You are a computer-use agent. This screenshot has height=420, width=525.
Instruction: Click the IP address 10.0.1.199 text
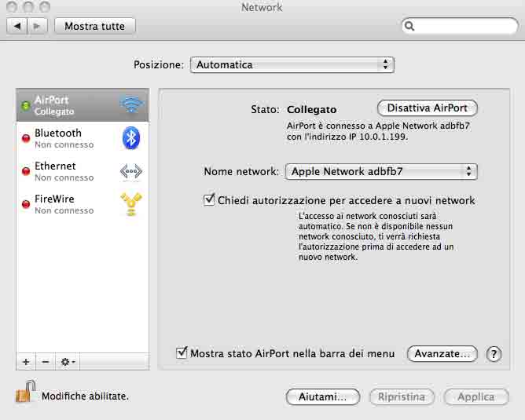(x=383, y=137)
